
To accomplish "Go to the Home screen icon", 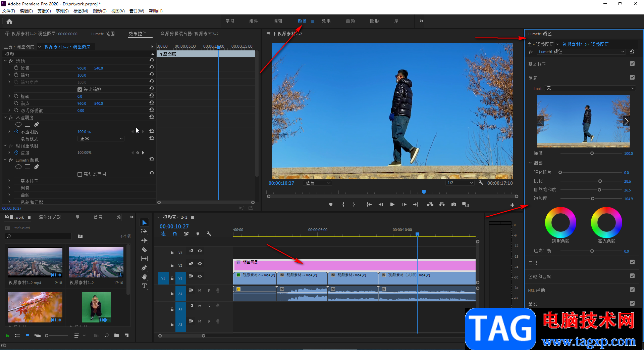I will coord(9,21).
